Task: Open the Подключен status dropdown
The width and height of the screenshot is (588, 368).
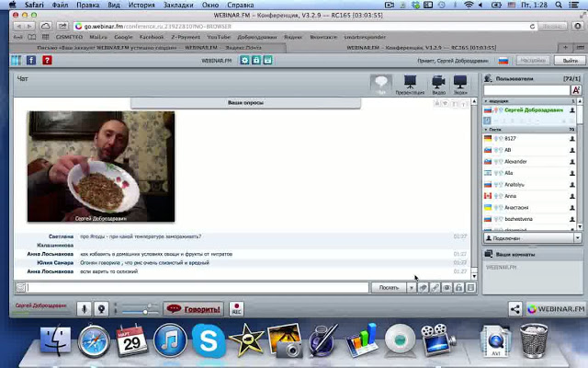Action: click(531, 237)
